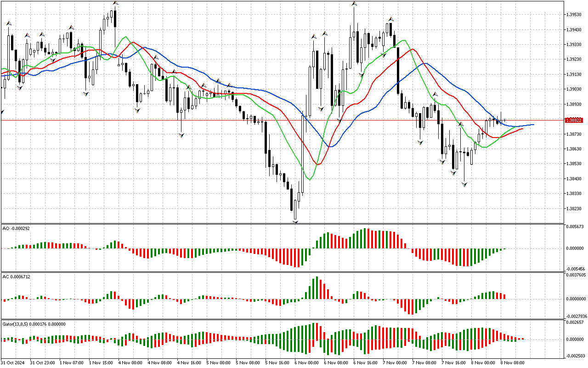Click the down fractal arrow below the 6 Nov 00:00 lowest candle
588x368 pixels.
[x=295, y=222]
